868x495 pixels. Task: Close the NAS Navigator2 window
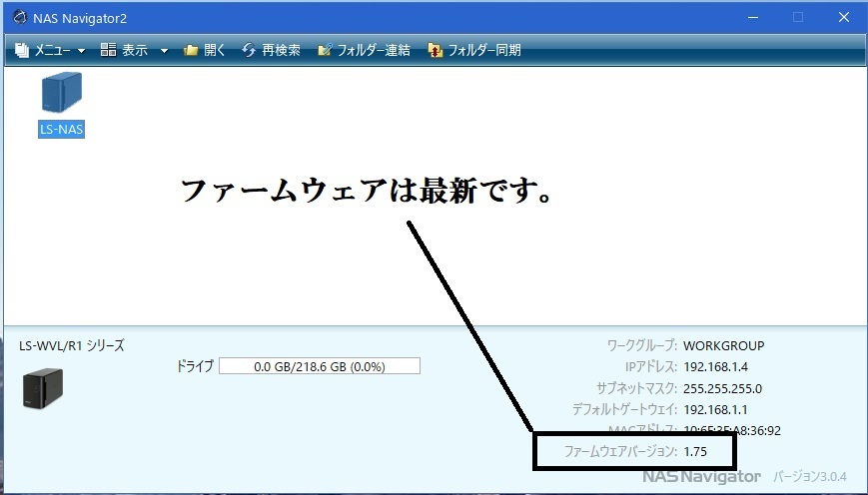pos(844,18)
